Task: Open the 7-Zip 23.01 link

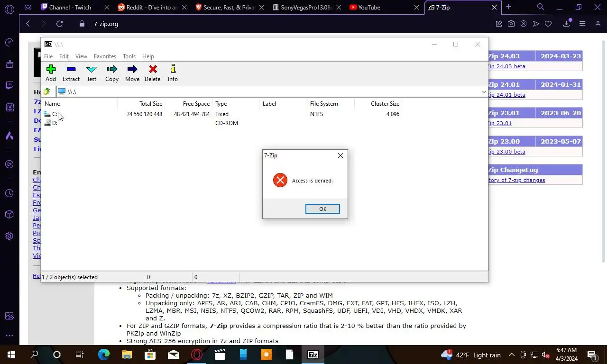Action: click(500, 123)
